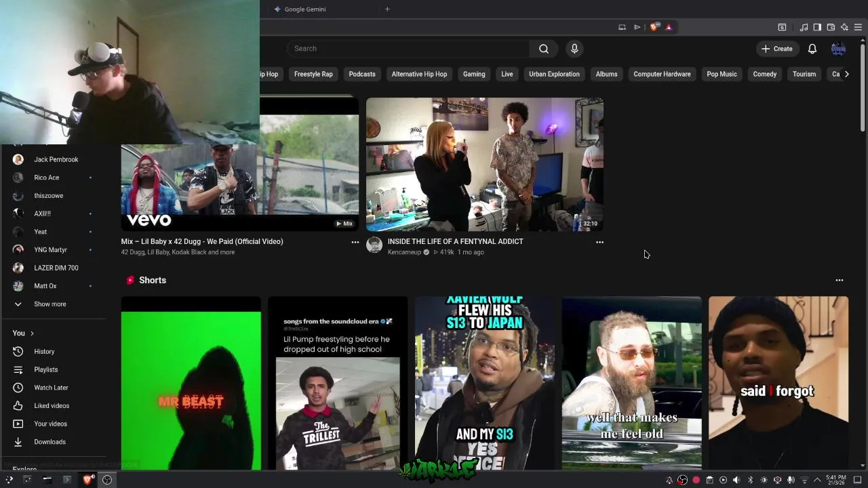
Task: Show more category chips with right arrow
Action: click(846, 74)
